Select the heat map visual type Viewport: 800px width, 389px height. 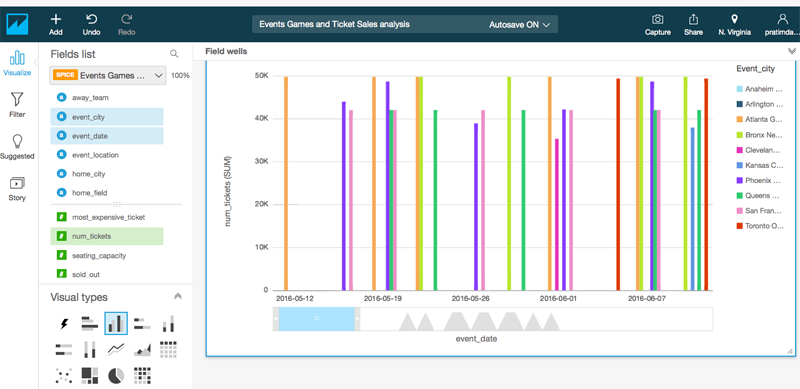pos(142,376)
